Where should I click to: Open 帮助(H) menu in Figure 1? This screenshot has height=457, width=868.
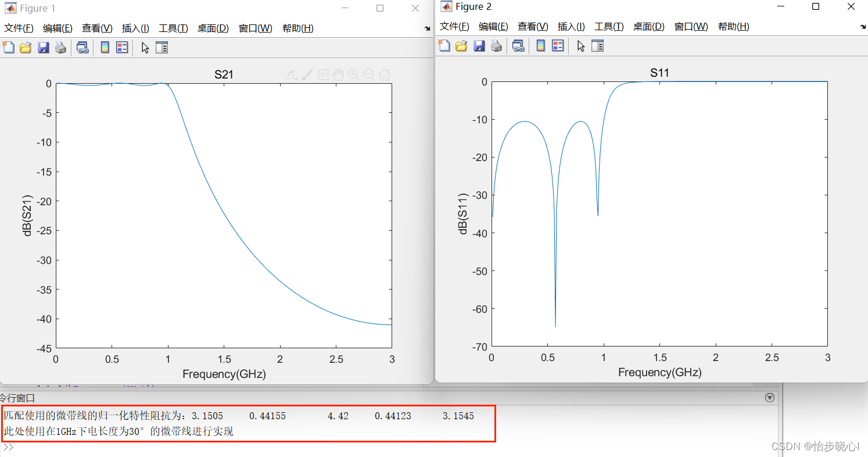(298, 28)
